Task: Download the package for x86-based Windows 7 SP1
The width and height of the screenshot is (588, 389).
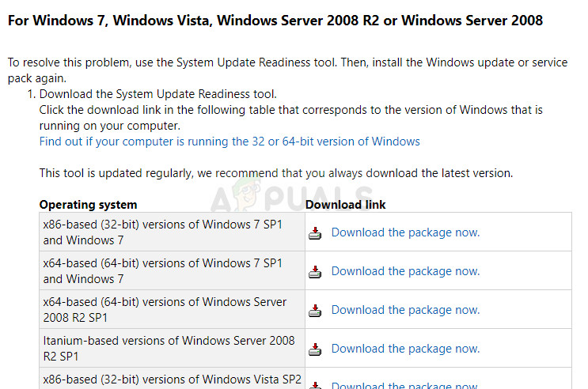Action: point(405,232)
